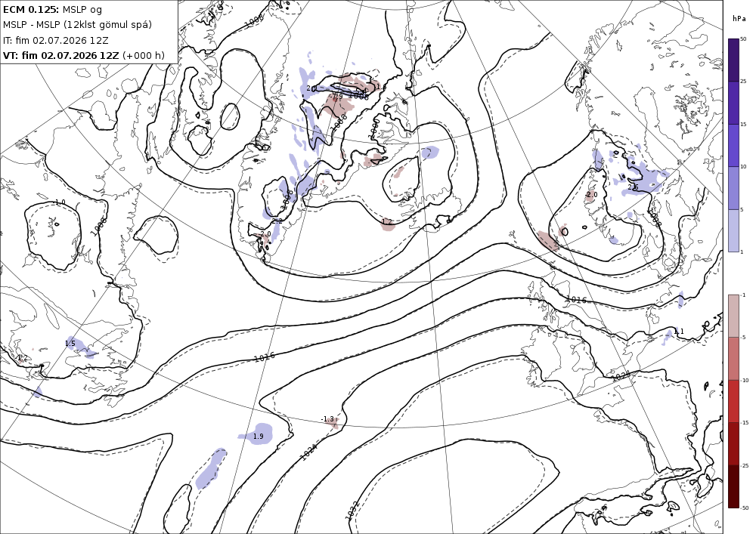
Task: Click the -1.3 difference value label
Action: [x=328, y=419]
